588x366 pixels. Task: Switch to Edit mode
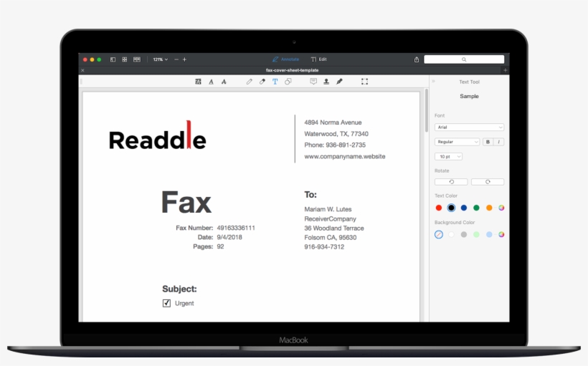tap(319, 59)
